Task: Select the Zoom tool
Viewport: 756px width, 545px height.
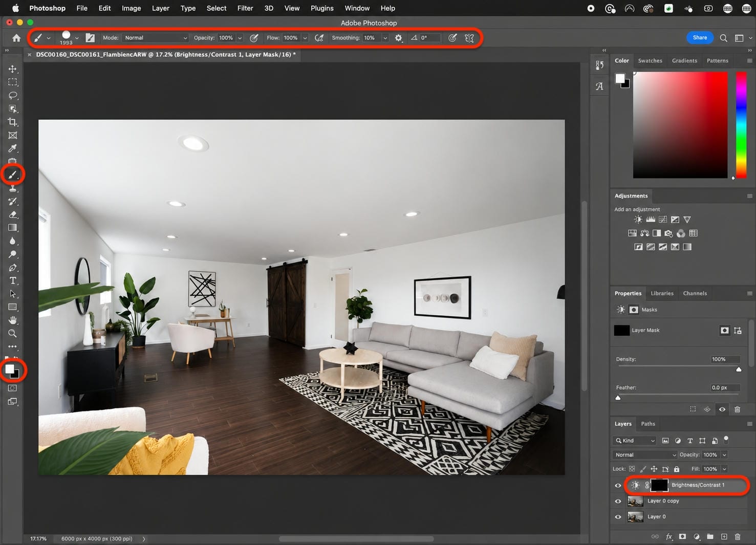Action: (x=13, y=334)
